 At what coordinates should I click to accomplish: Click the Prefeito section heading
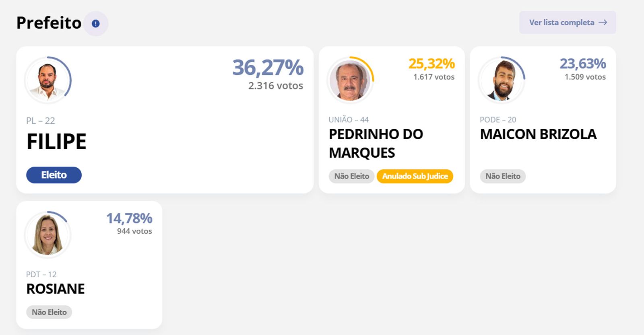tap(49, 23)
